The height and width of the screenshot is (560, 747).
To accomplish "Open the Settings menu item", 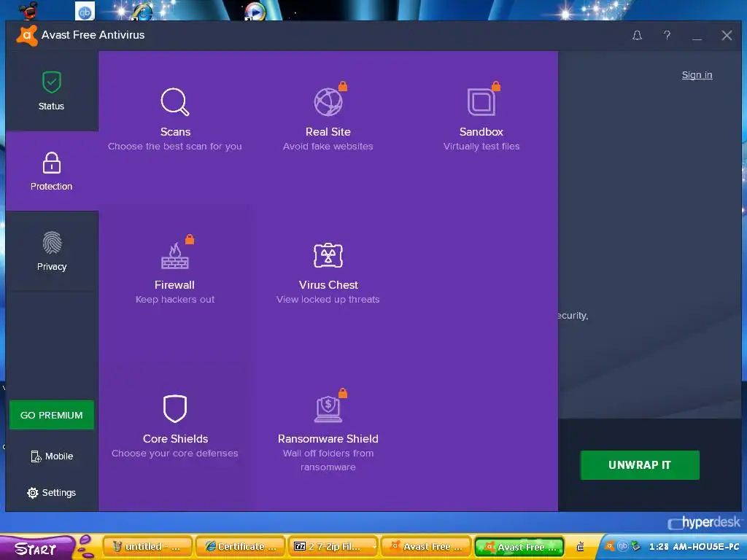I will [52, 493].
